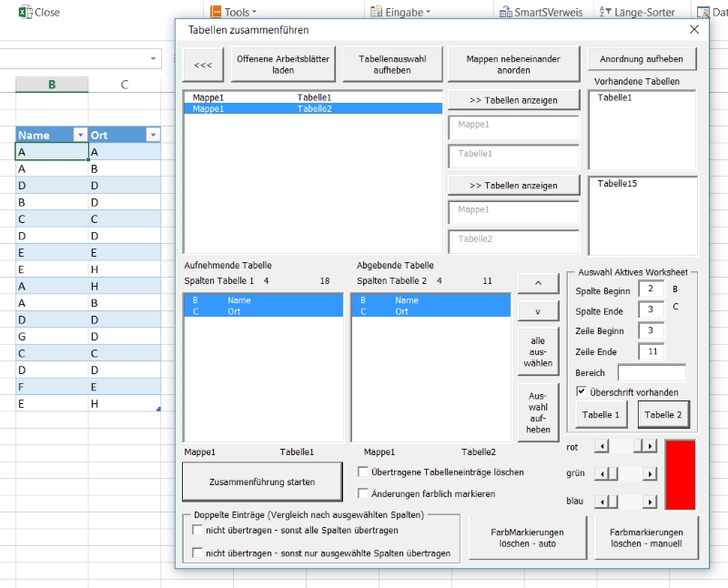Enable Übertragene Tabelleneinträge löschen checkbox

pyautogui.click(x=363, y=472)
